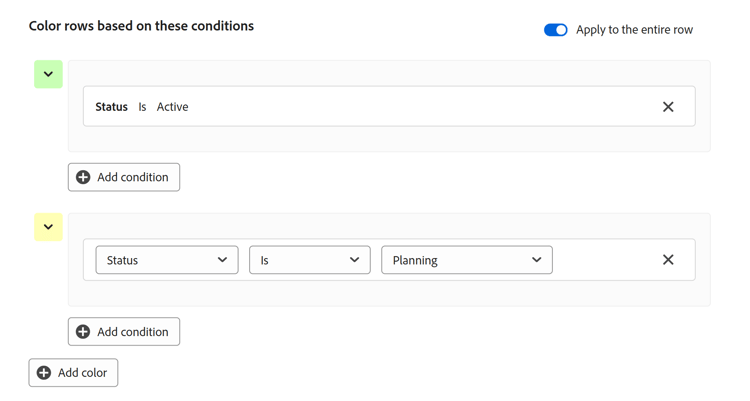Screen dimensions: 750x401
Task: Add condition under the green color rule
Action: pyautogui.click(x=124, y=177)
